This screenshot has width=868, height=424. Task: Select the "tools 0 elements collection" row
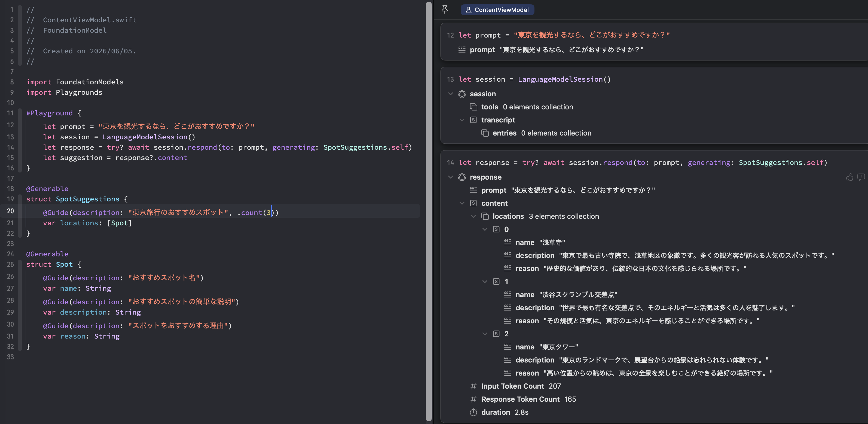click(521, 107)
